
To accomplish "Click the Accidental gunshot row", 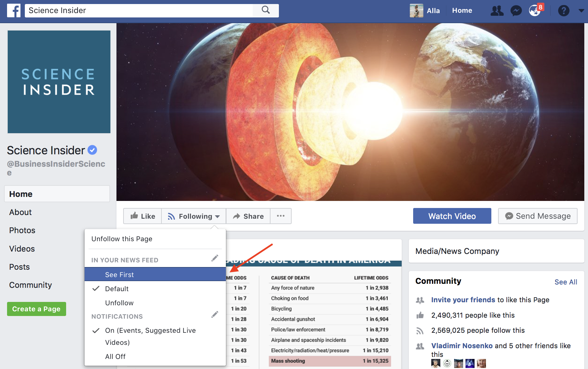I will [x=330, y=319].
